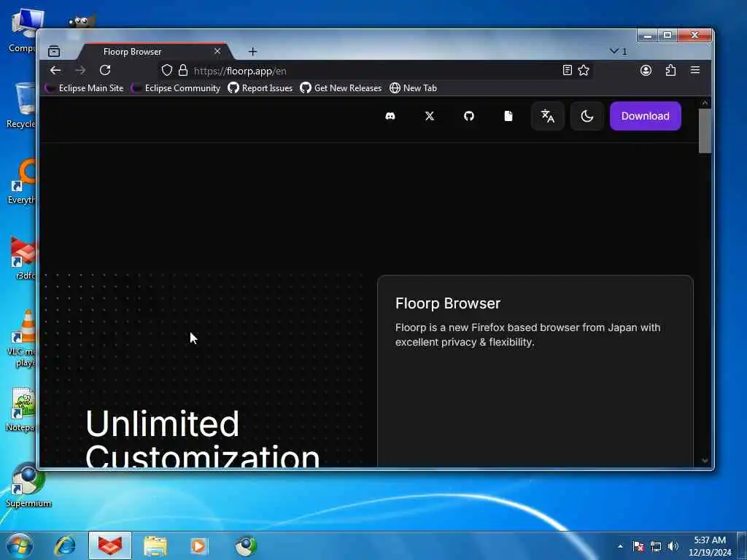
Task: Click the forward navigation arrow
Action: pos(80,71)
